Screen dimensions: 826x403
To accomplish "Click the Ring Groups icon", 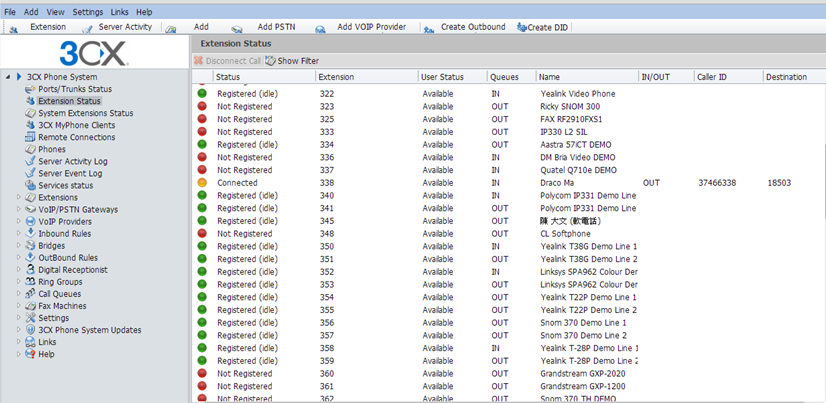I will [30, 282].
